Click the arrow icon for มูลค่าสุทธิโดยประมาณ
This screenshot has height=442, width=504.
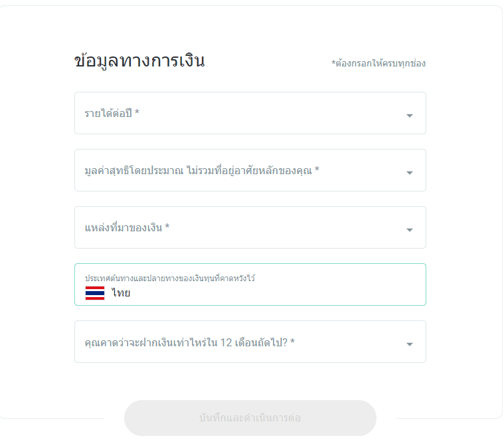[x=409, y=173]
